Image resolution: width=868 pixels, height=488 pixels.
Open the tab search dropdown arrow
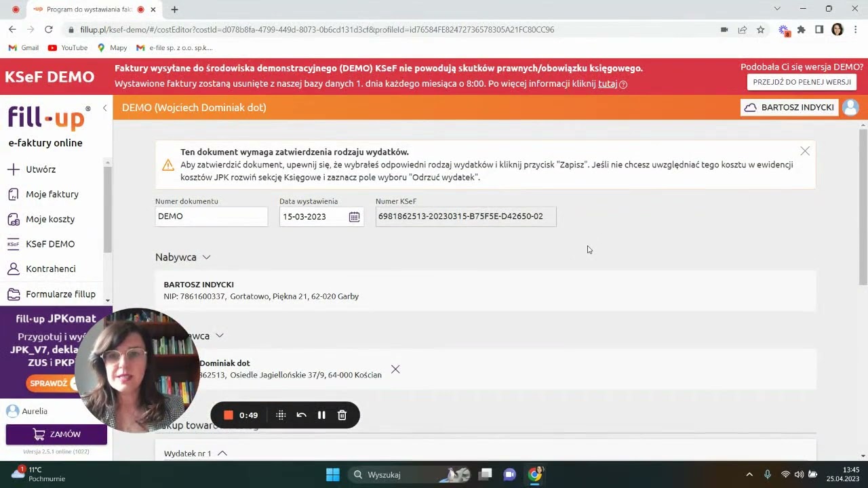tap(777, 9)
